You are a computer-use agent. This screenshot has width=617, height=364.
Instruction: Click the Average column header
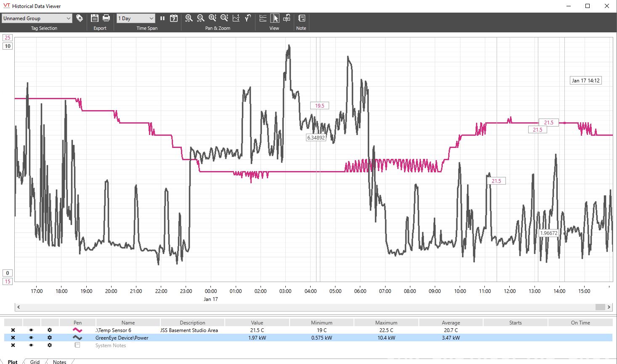coord(451,323)
